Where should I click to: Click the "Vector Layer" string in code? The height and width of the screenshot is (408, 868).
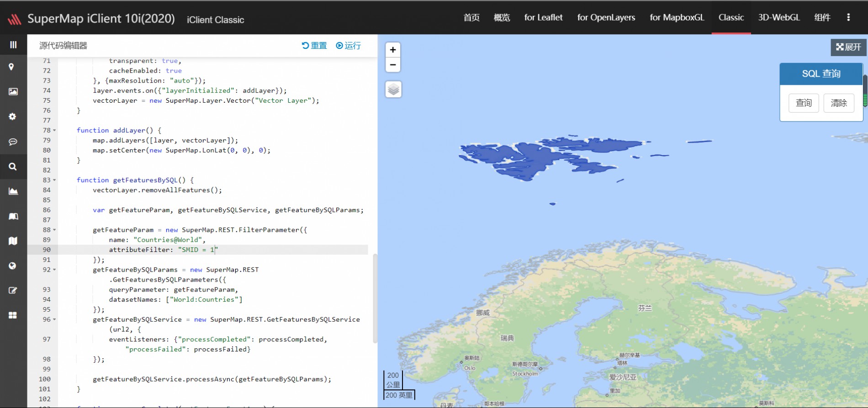[x=283, y=101]
